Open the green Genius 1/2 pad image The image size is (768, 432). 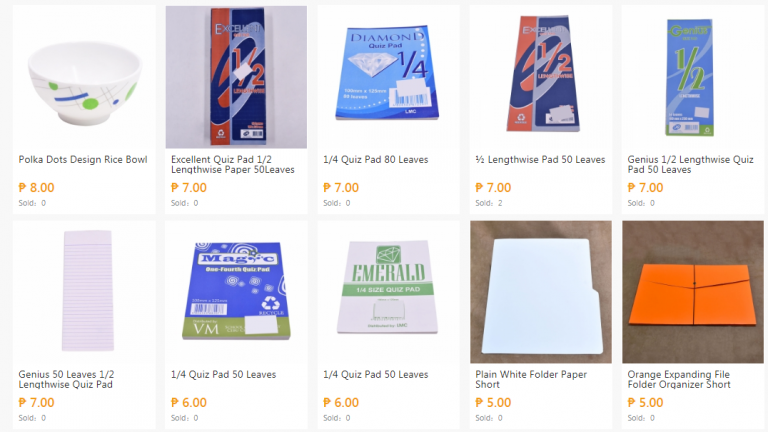point(693,77)
